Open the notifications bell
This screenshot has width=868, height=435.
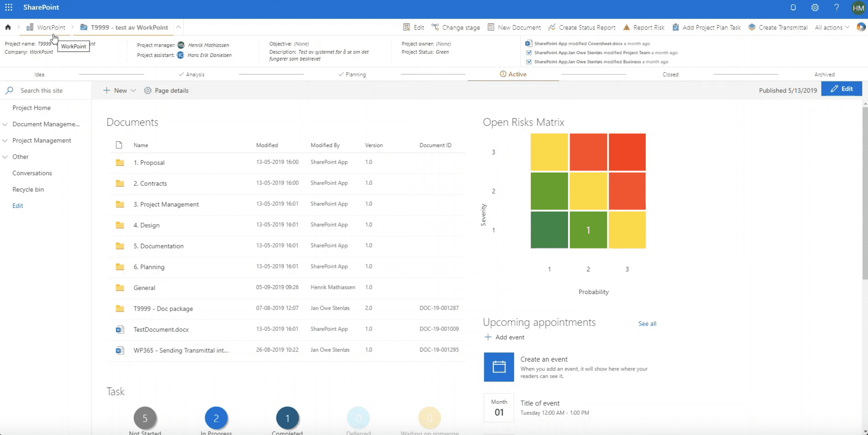pyautogui.click(x=793, y=7)
